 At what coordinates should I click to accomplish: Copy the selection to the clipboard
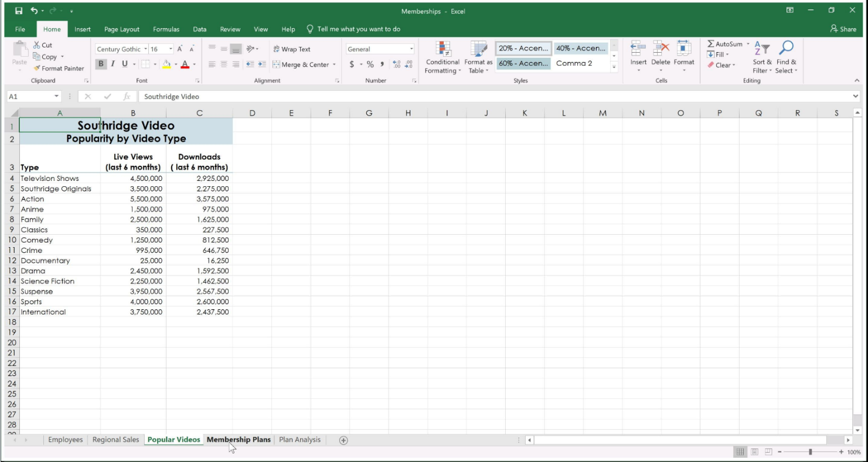(x=46, y=57)
